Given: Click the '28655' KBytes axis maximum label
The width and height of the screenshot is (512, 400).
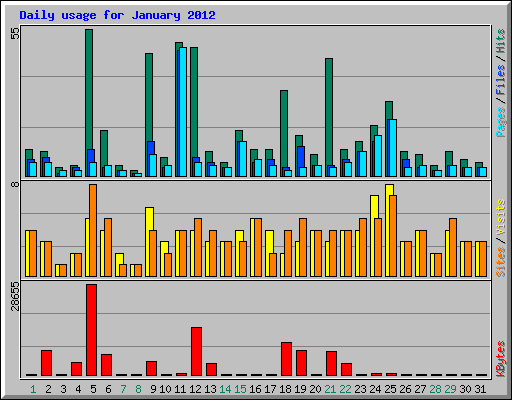Looking at the screenshot, I should (x=15, y=296).
